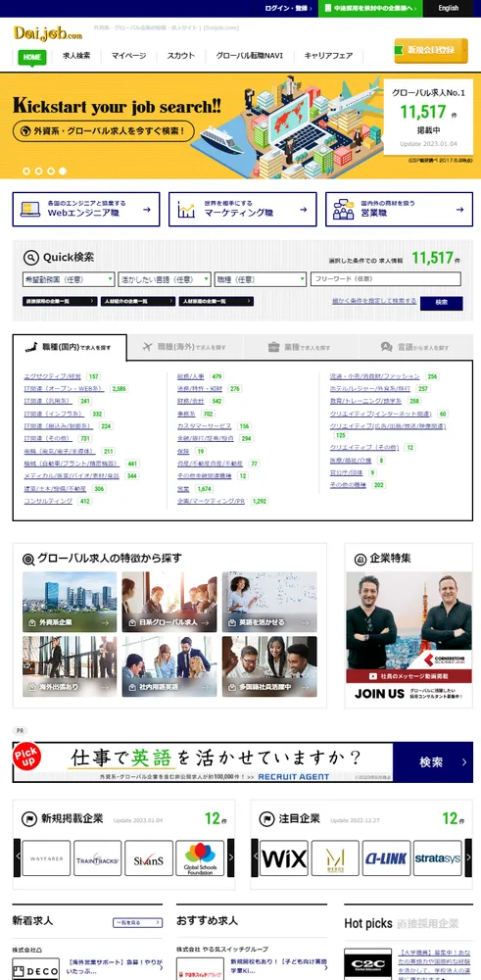Click right arrow of 新規掲載企業 carousel
The width and height of the screenshot is (481, 980).
click(230, 857)
